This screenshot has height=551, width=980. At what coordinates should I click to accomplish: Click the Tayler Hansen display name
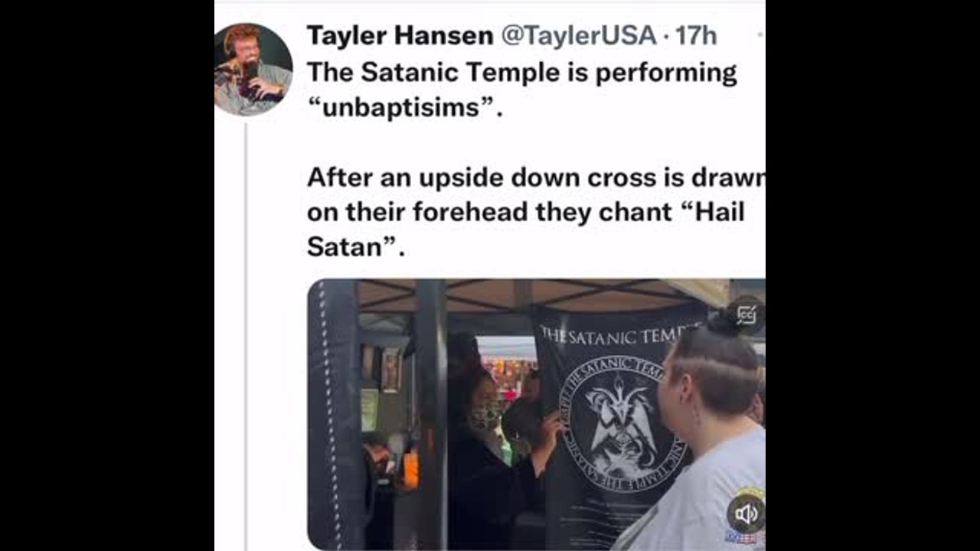[x=400, y=35]
